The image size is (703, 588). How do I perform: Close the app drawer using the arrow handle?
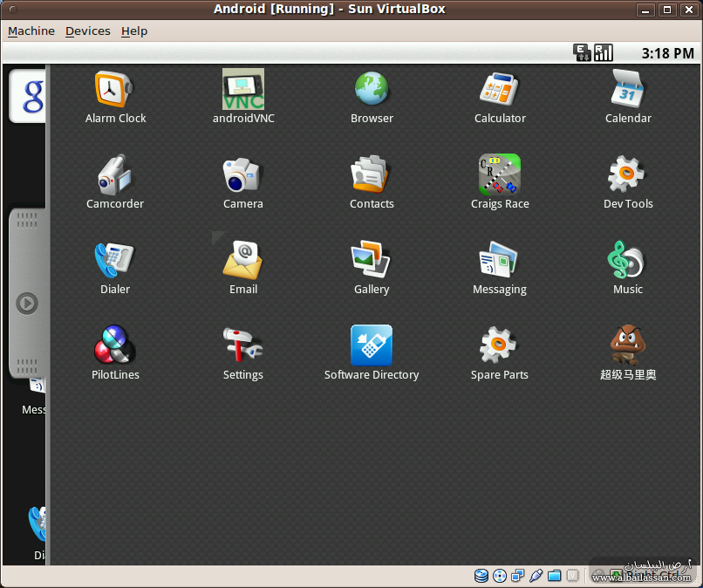pos(27,304)
